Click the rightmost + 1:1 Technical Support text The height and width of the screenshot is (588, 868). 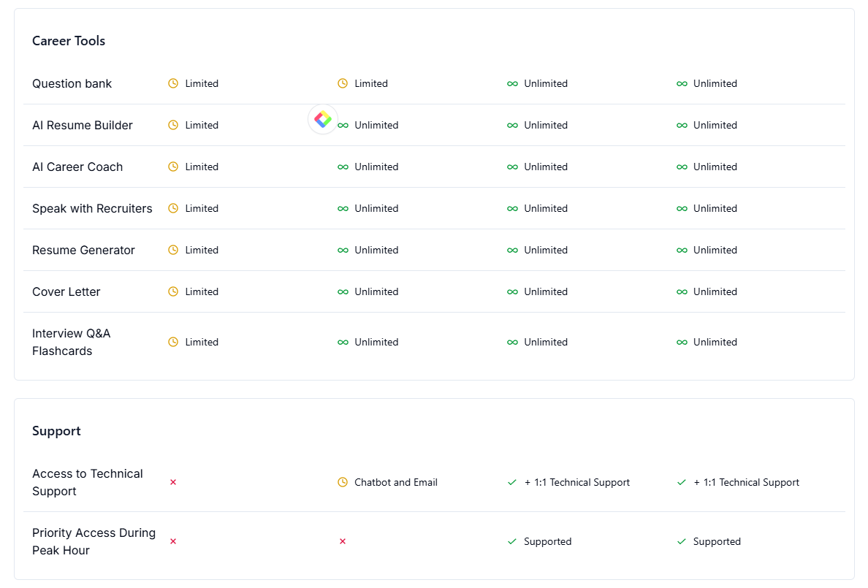pyautogui.click(x=746, y=482)
